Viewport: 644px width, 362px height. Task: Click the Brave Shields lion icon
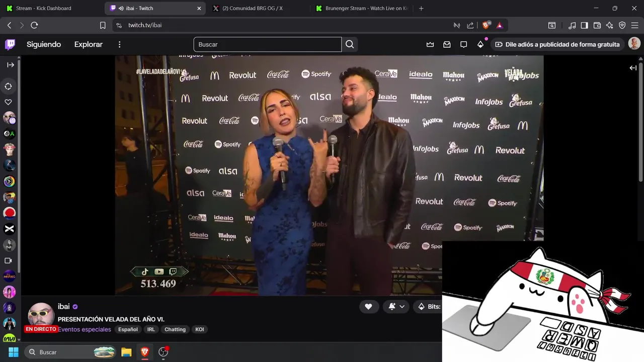click(x=486, y=25)
